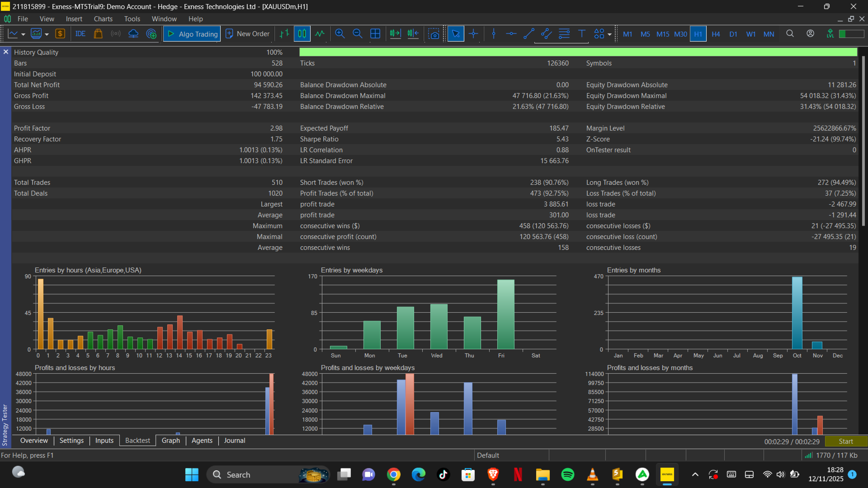This screenshot has width=868, height=488.
Task: Toggle the Algo Trading button
Action: 192,34
